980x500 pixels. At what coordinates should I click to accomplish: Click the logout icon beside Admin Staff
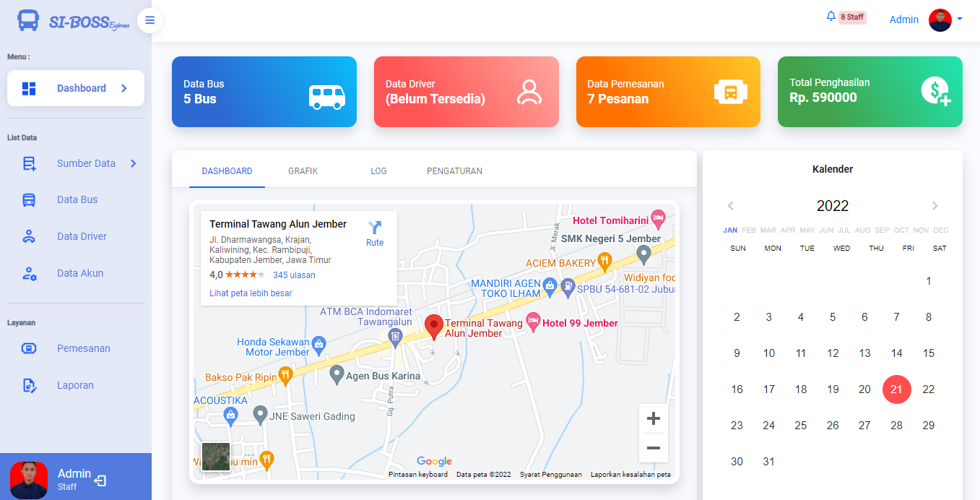coord(100,480)
